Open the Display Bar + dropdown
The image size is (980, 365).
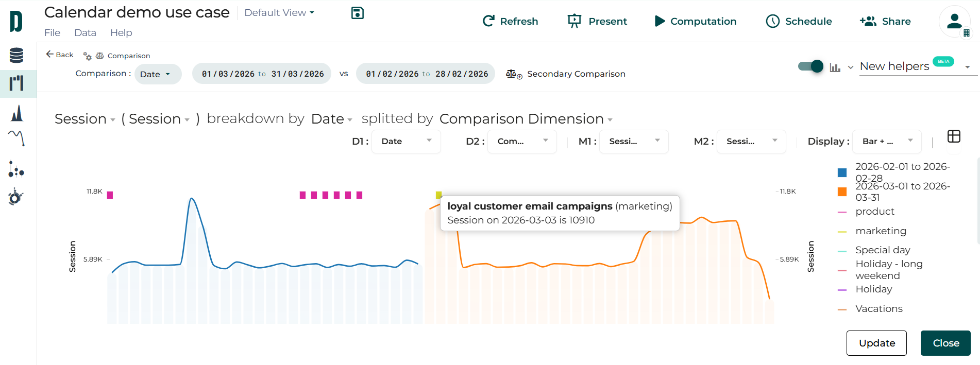point(887,142)
